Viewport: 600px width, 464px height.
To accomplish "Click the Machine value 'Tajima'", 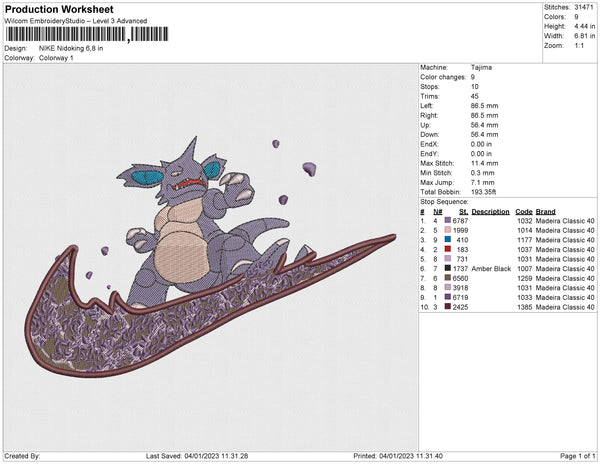I will 481,67.
